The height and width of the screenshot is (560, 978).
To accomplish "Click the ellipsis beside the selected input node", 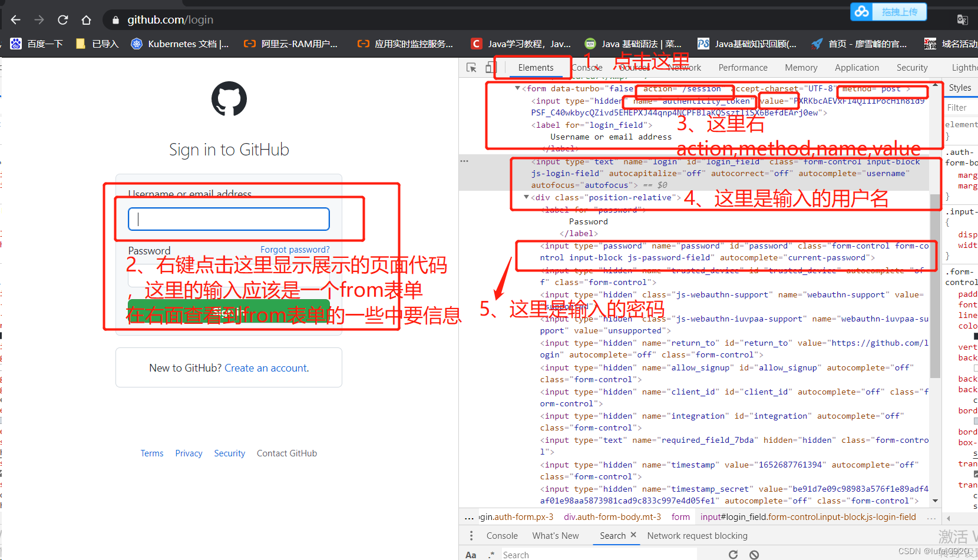I will coord(464,161).
